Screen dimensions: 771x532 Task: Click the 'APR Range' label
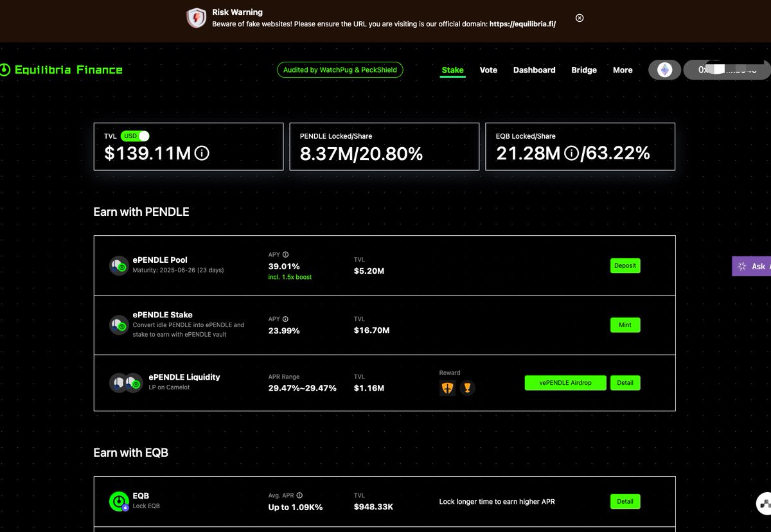coord(284,377)
